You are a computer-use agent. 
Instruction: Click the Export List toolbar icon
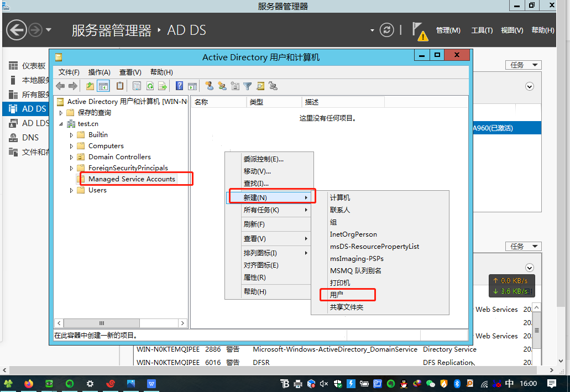(163, 86)
